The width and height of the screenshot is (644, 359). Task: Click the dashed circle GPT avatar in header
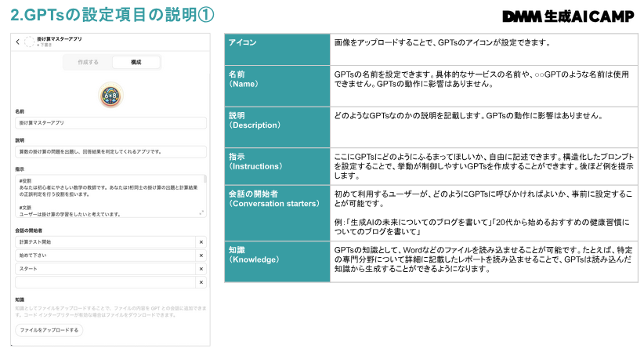click(x=29, y=42)
